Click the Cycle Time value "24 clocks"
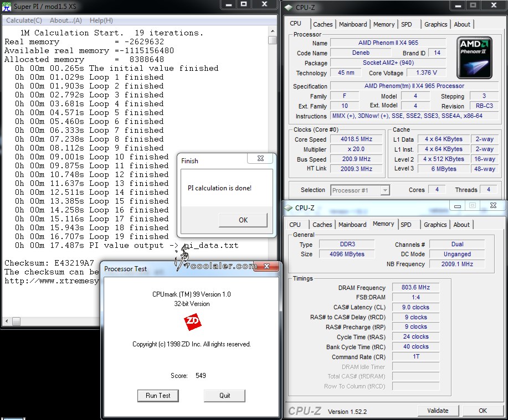Screen dimensions: 508x420 (415, 337)
